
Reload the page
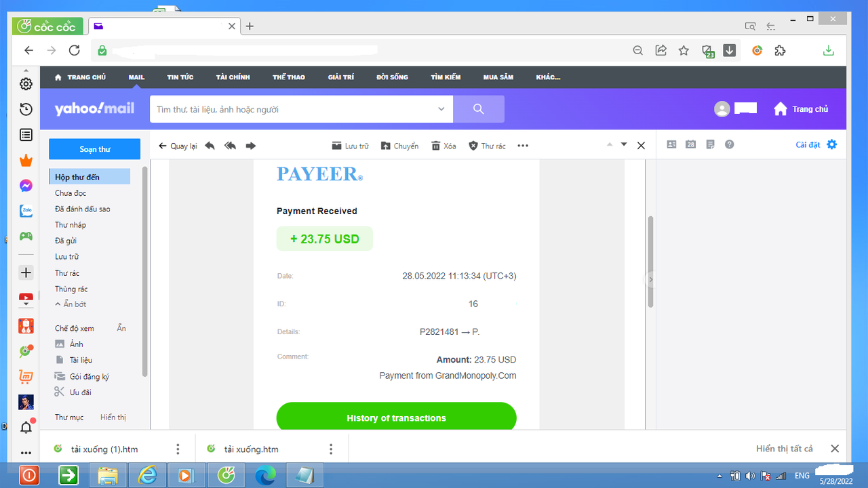click(75, 50)
